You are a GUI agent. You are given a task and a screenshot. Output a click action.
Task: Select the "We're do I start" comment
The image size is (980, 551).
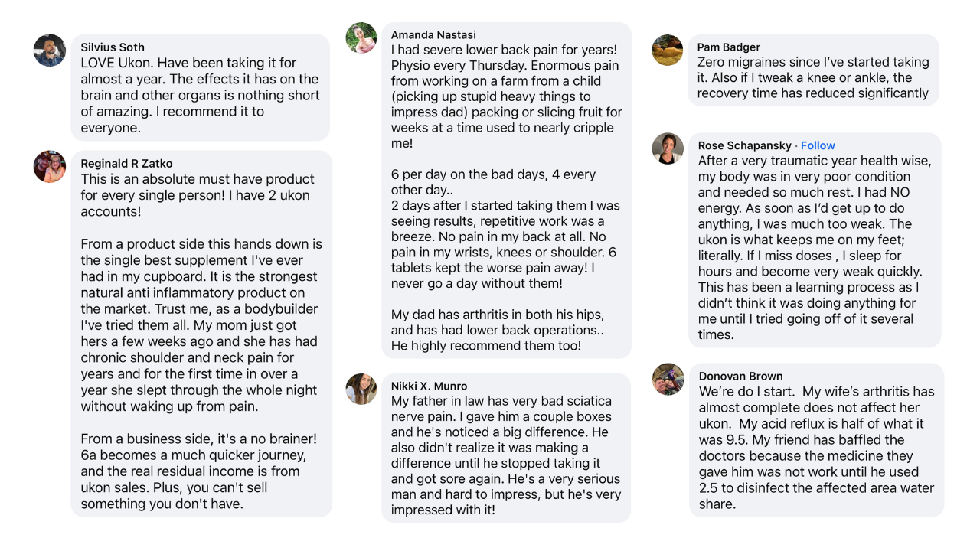(x=817, y=448)
